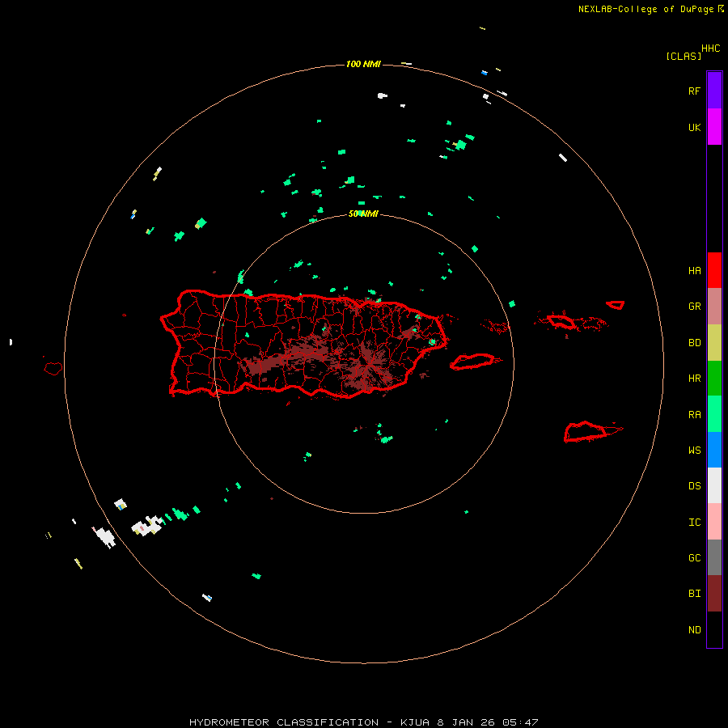Click the 'DS' legend label

coord(694,485)
